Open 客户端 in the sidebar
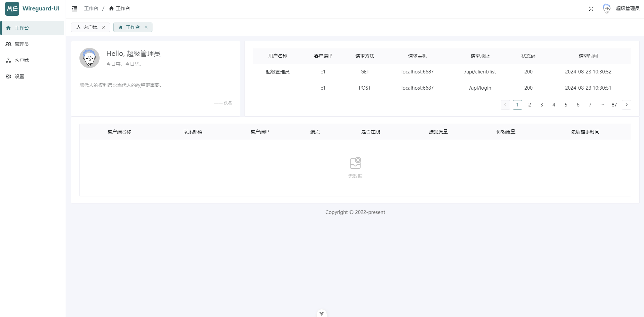 (x=22, y=60)
